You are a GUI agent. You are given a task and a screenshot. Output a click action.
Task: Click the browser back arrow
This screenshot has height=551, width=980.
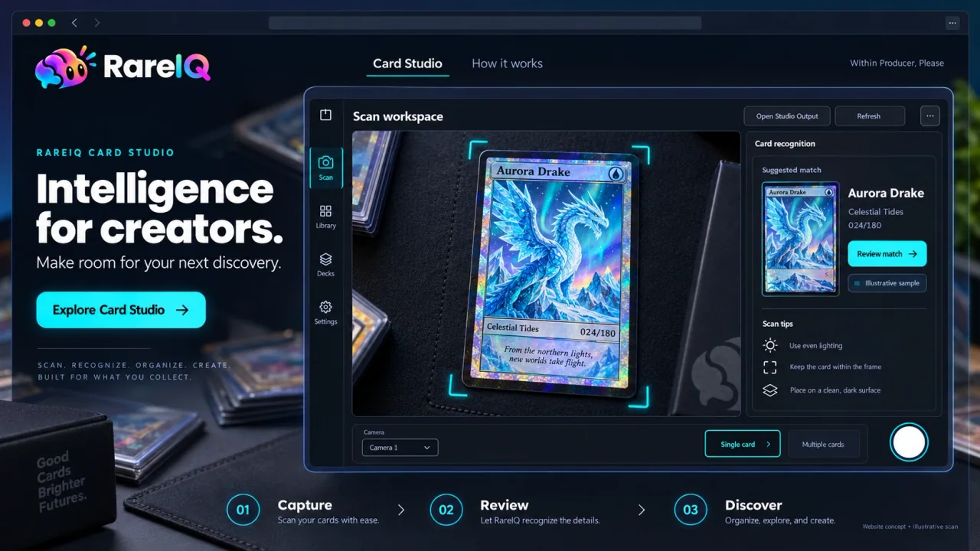pos(74,23)
